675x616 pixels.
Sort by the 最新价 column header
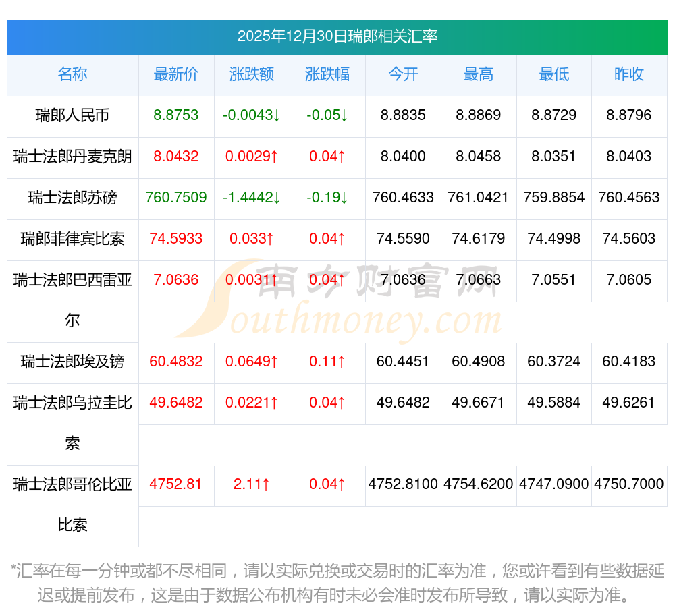(176, 74)
